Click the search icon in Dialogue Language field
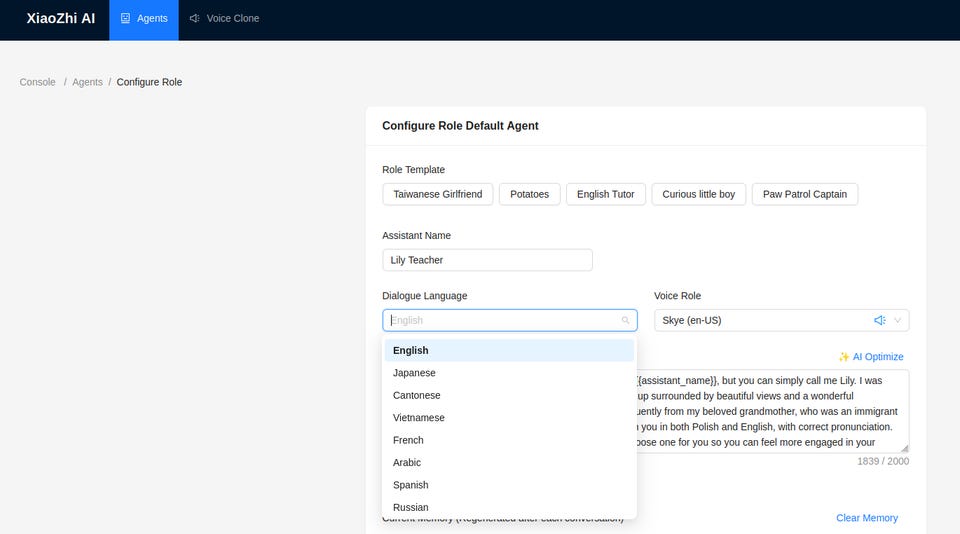 [x=626, y=320]
